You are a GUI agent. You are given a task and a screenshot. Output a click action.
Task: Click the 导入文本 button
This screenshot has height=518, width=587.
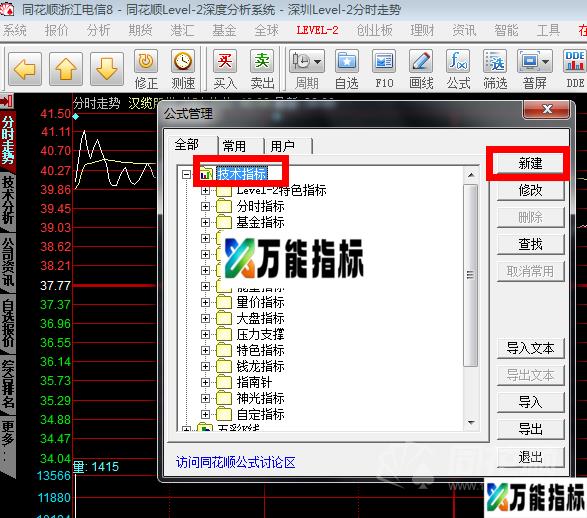(530, 348)
